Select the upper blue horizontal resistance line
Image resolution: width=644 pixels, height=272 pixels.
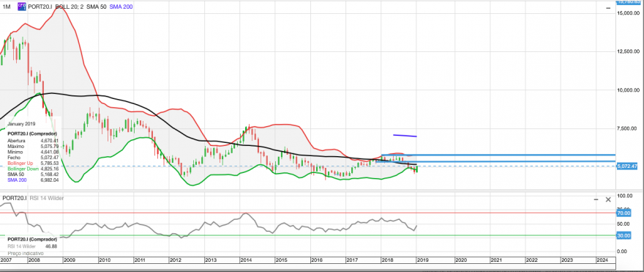(x=498, y=155)
